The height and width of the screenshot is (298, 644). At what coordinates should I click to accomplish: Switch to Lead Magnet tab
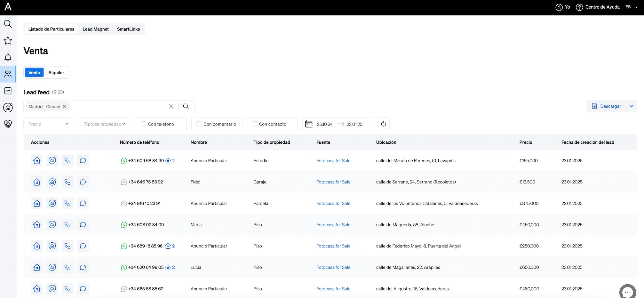[96, 29]
